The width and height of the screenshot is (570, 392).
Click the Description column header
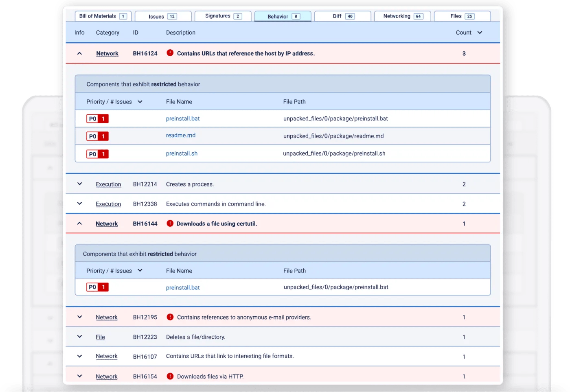click(181, 33)
